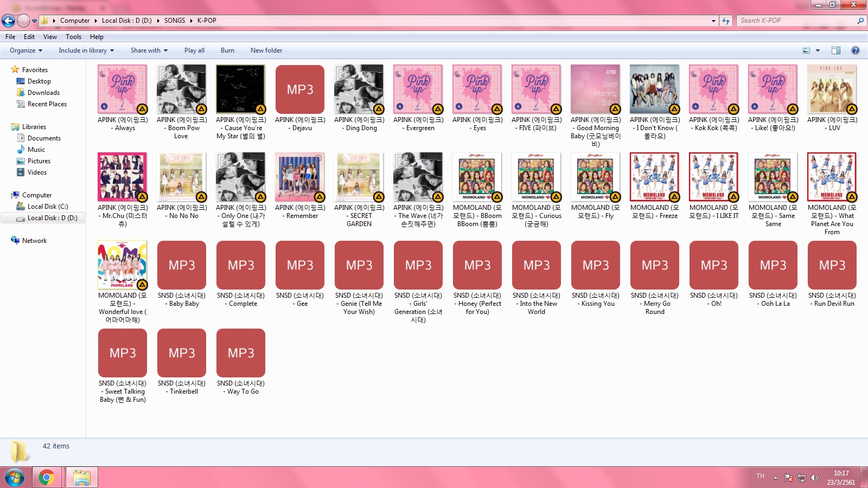Open the Include in library dropdown
Image resolution: width=868 pixels, height=488 pixels.
point(86,50)
